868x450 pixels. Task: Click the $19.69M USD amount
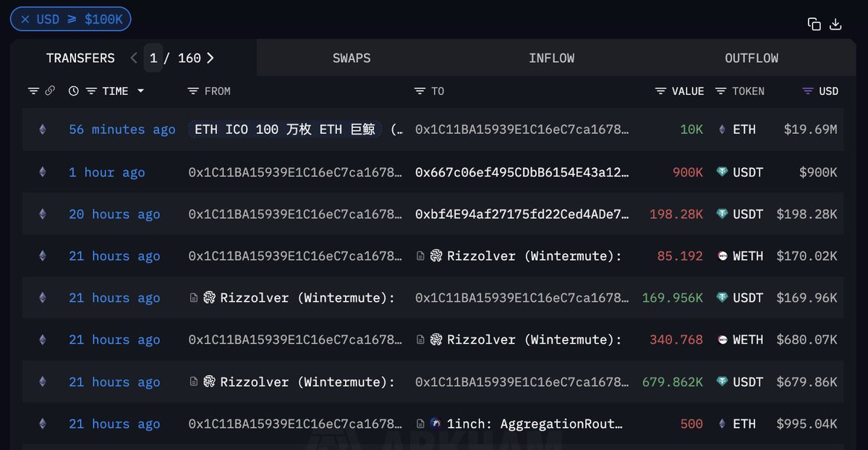click(811, 130)
